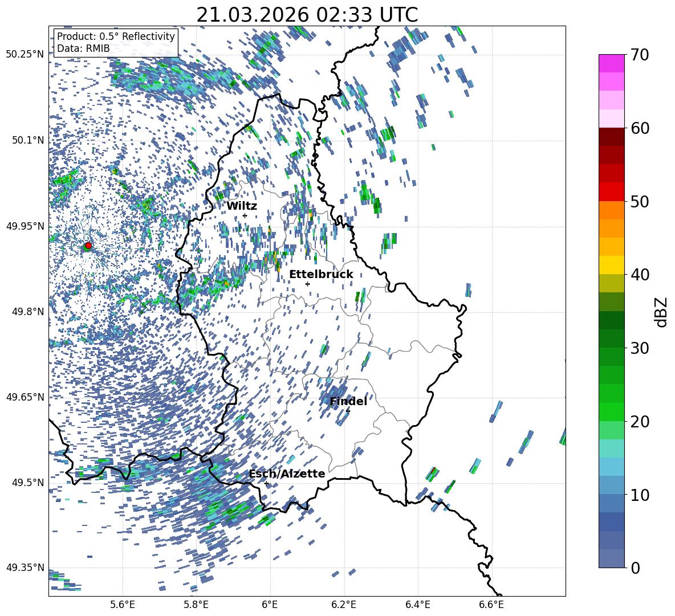Select the Esch/Alzette station cross marker

266,483
